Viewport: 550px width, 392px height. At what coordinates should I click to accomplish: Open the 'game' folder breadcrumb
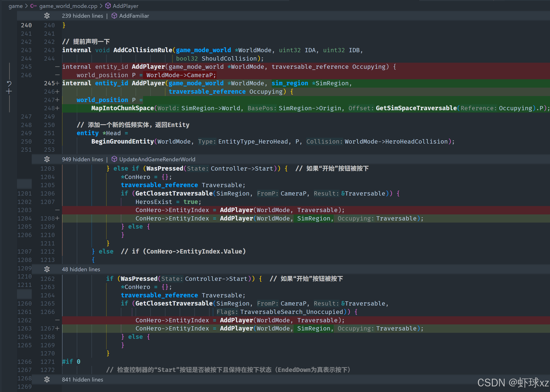(x=15, y=6)
